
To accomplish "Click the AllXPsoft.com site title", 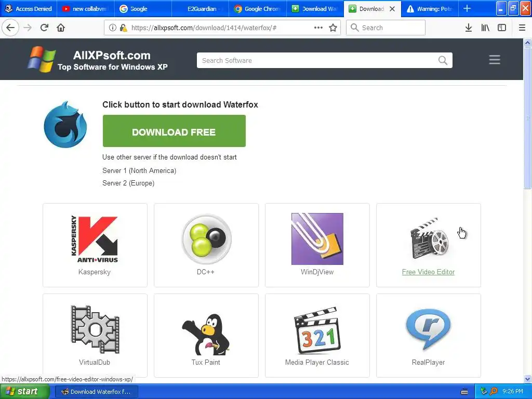I will (x=112, y=55).
